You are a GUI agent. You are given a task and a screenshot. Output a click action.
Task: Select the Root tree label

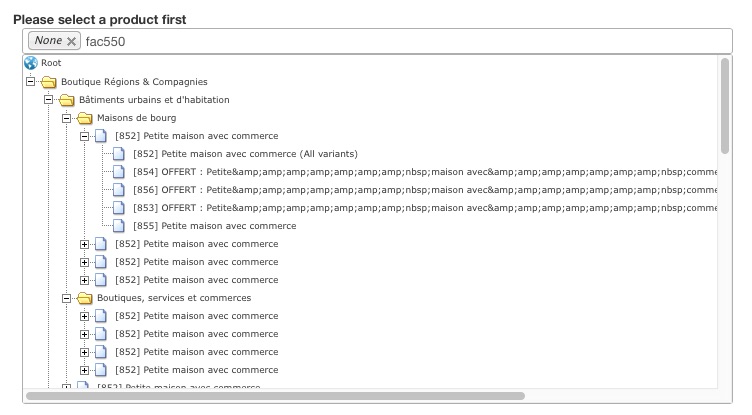[x=51, y=63]
